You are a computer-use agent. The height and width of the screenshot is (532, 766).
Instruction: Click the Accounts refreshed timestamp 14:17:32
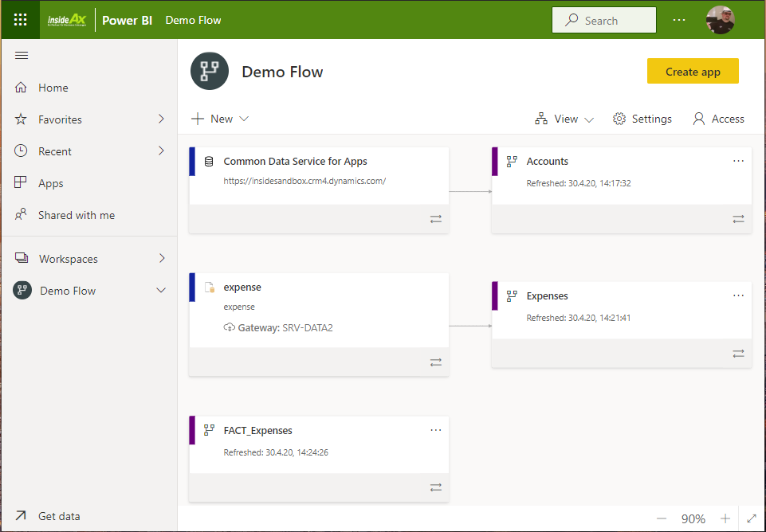pos(579,183)
